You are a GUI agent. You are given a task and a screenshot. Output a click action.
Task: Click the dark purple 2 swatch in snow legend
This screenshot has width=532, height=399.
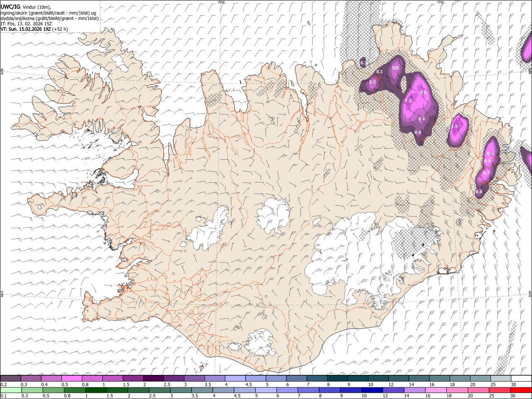(153, 379)
